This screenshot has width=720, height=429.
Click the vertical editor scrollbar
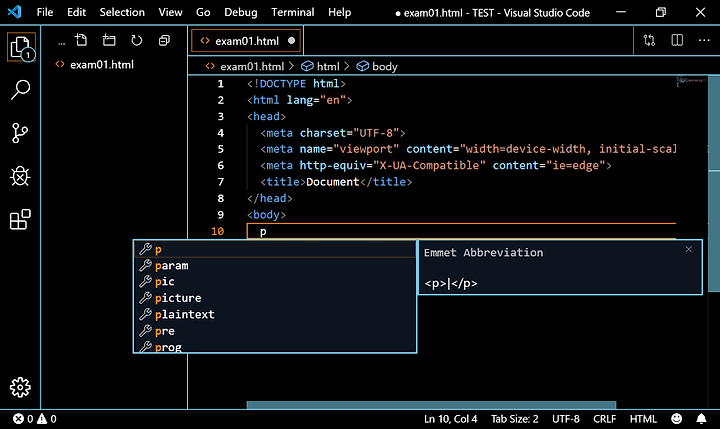(714, 184)
